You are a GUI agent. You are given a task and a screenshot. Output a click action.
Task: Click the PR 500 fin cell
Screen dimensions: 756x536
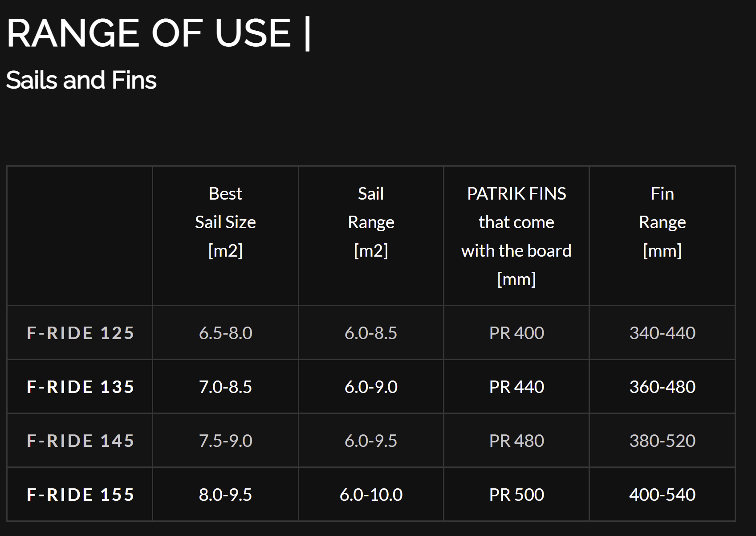tap(516, 495)
